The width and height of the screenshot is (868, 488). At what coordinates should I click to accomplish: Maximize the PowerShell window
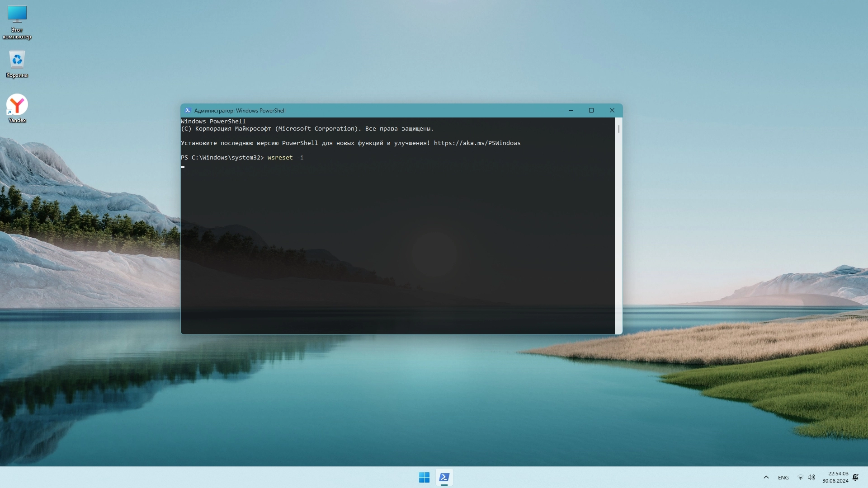(x=591, y=110)
